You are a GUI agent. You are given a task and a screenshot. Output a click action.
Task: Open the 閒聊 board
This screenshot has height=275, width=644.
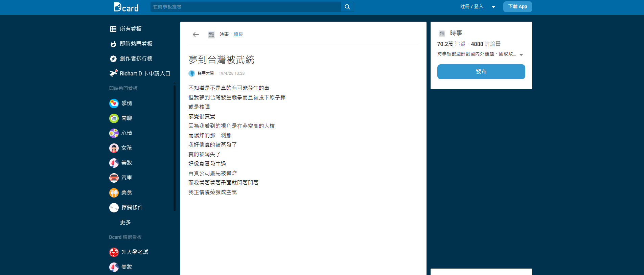(127, 118)
